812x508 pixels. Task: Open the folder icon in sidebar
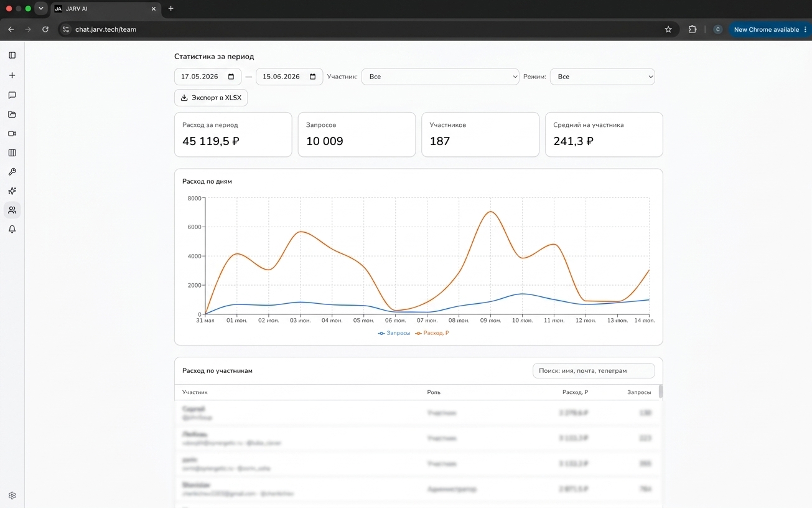(12, 115)
